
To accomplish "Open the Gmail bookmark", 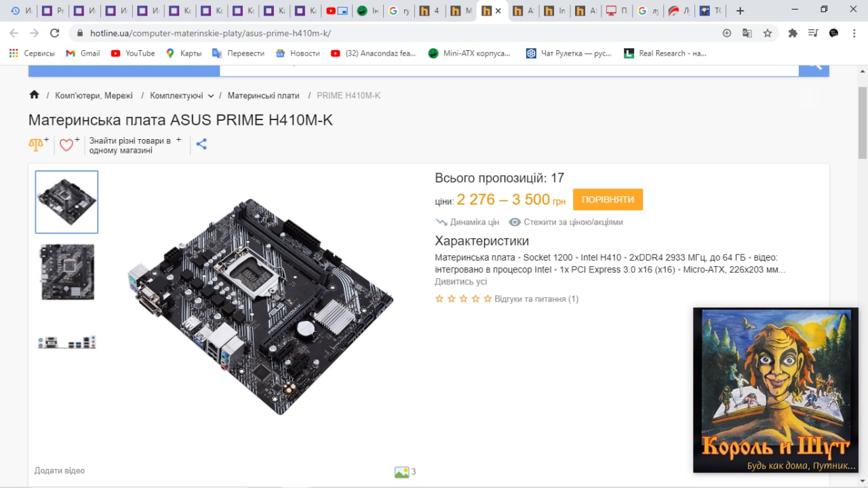I will [83, 53].
